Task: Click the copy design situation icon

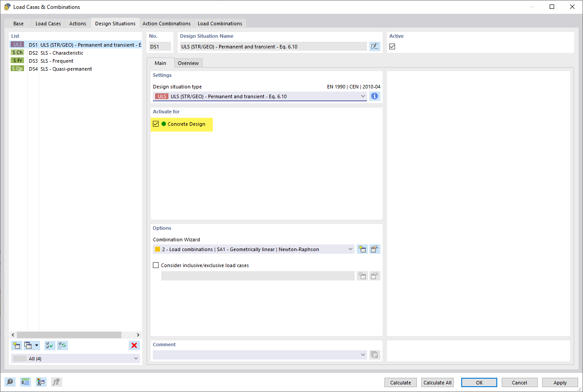Action: pos(28,345)
